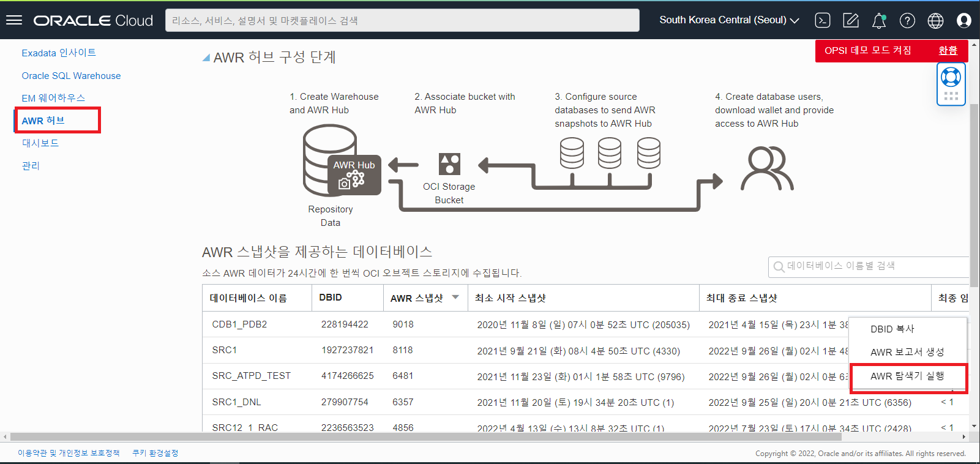Open AWR 허브 in sidebar

click(x=43, y=121)
